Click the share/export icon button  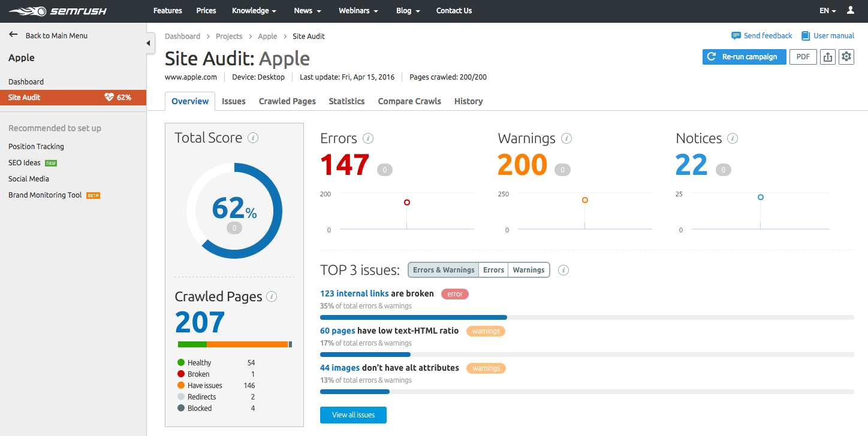[828, 57]
